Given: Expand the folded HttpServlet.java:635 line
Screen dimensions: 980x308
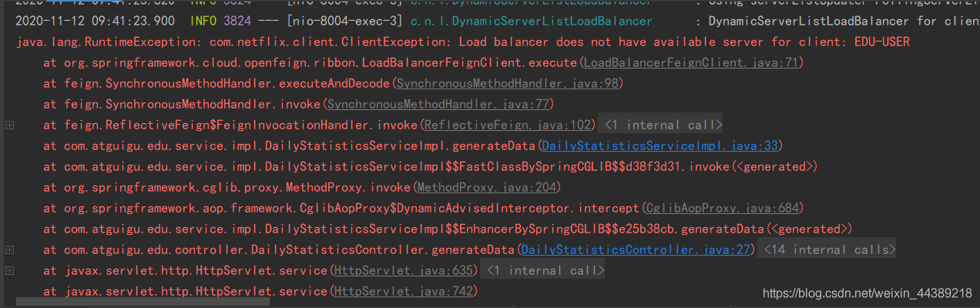Looking at the screenshot, I should coord(10,270).
